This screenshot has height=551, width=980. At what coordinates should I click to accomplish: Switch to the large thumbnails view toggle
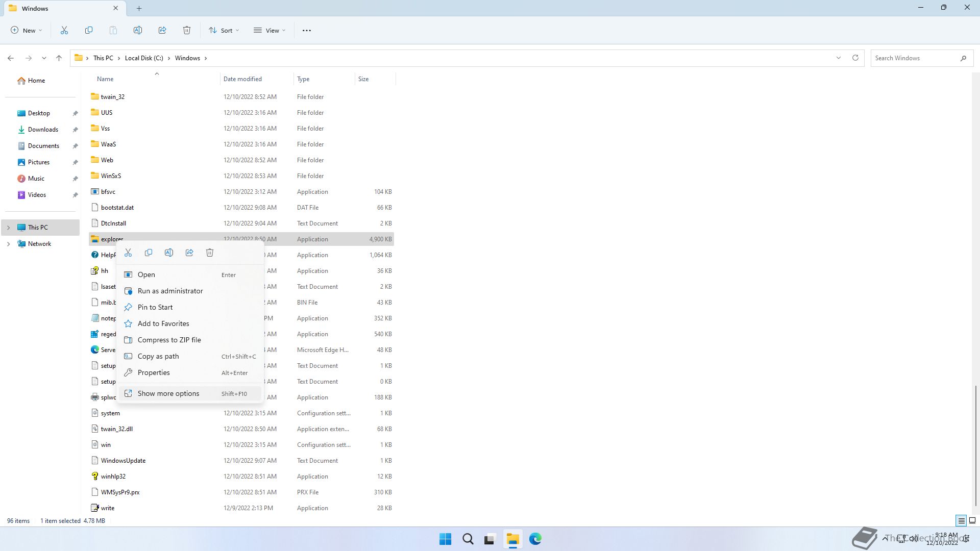point(972,521)
